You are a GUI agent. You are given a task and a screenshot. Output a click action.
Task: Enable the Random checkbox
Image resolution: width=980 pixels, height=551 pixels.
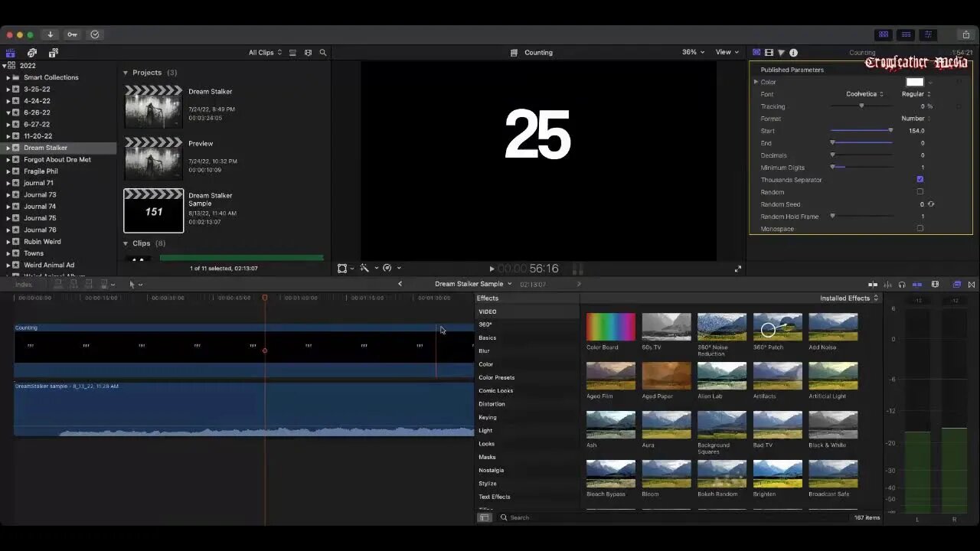click(x=920, y=192)
